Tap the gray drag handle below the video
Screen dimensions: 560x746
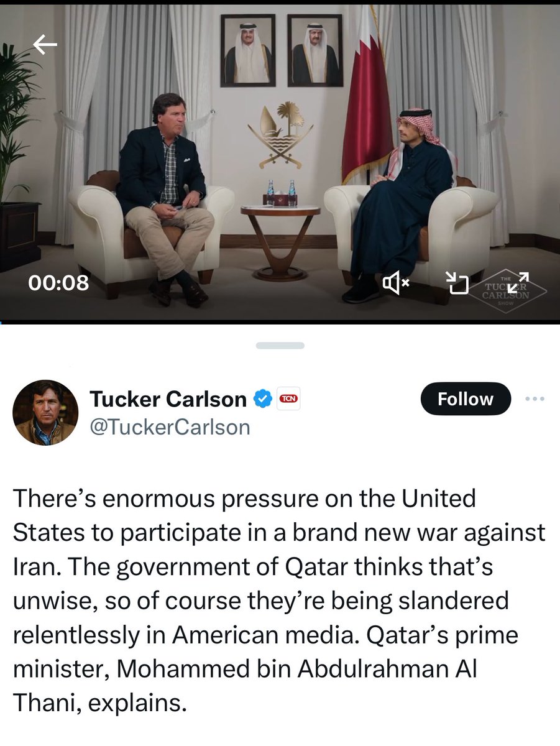coord(280,345)
